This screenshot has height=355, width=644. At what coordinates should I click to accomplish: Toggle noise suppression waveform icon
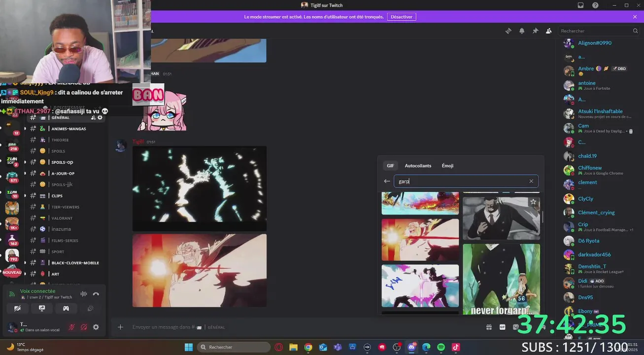[x=83, y=294]
